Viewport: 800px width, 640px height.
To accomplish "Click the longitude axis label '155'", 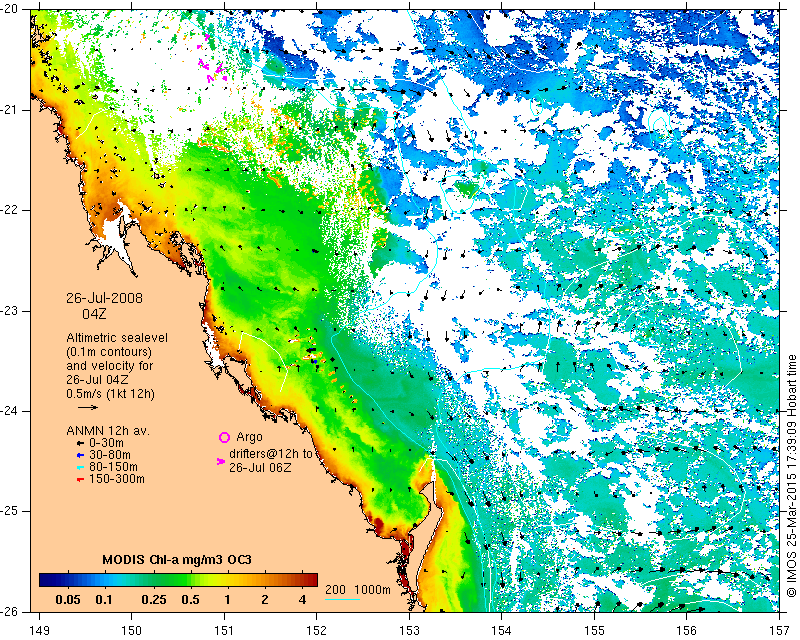I will pos(594,631).
